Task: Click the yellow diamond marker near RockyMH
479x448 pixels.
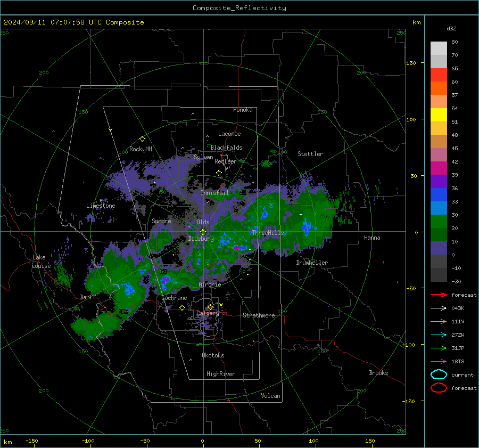Action: click(142, 139)
